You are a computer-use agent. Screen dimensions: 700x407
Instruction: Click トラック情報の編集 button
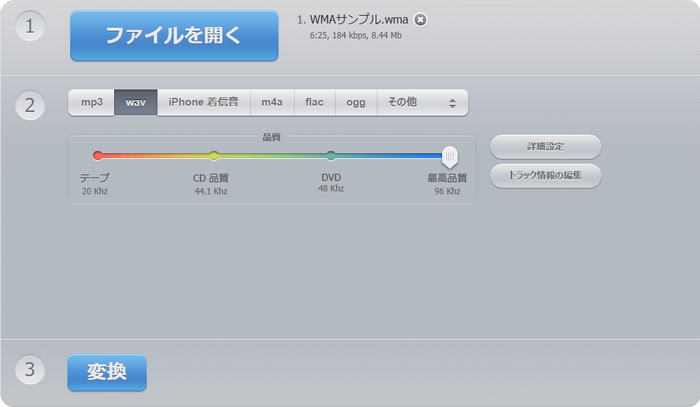click(546, 176)
